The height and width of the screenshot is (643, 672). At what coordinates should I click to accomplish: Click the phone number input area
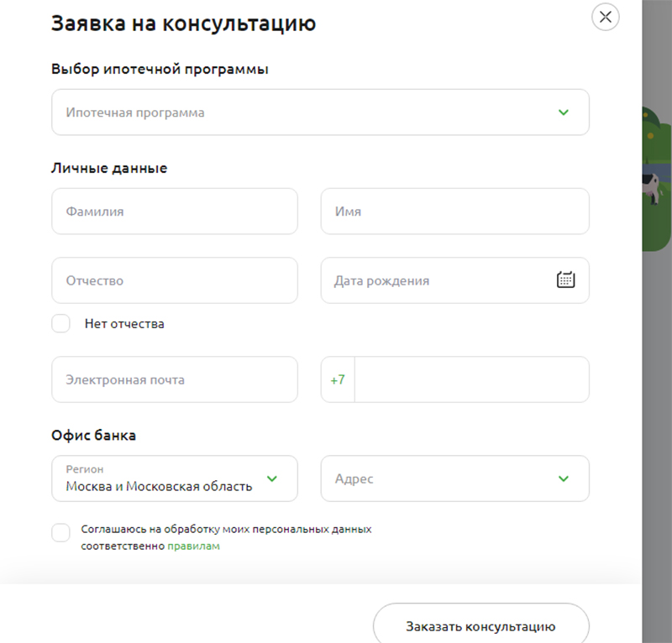tap(470, 380)
